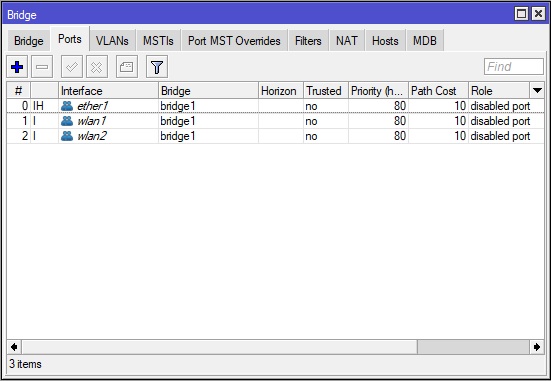Click the enable (checkmark) toolbar button

pos(72,66)
